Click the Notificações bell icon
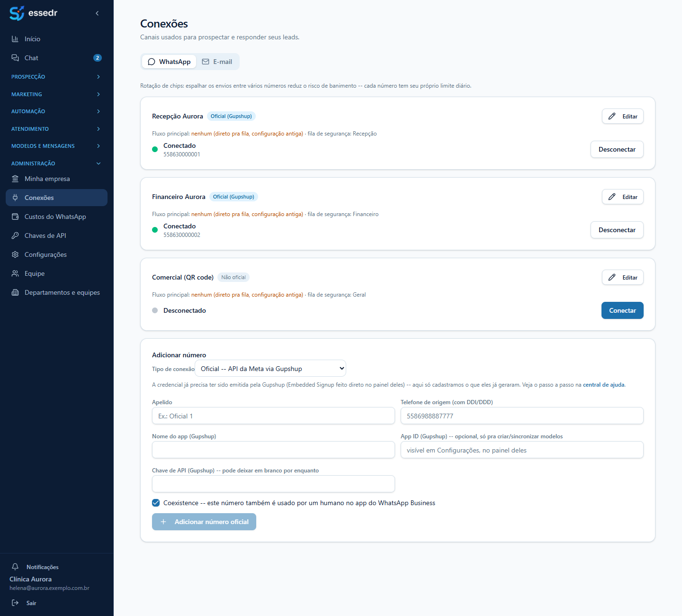Viewport: 682px width, 616px height. coord(15,567)
